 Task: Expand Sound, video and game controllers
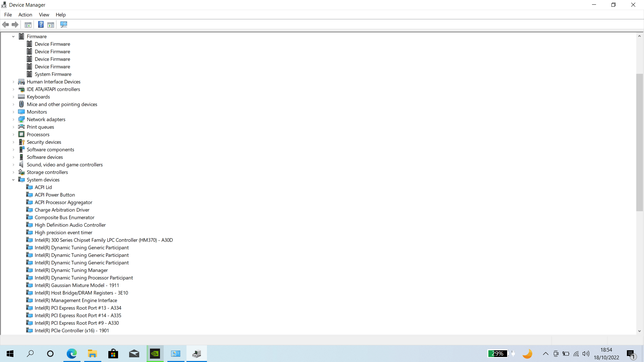point(13,165)
